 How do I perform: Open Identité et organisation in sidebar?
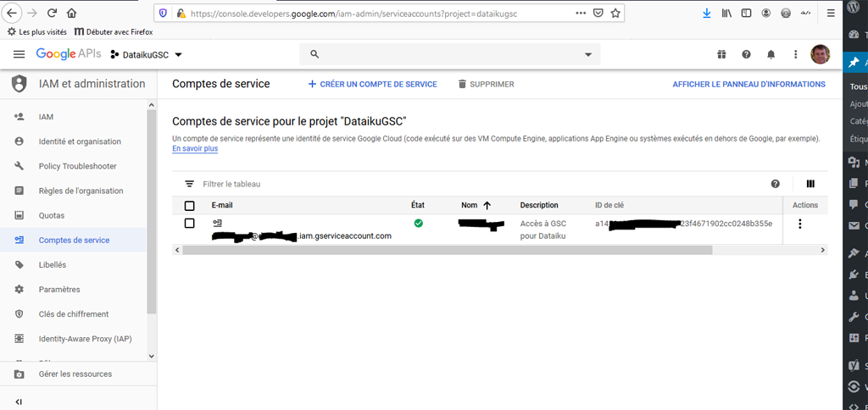[79, 141]
